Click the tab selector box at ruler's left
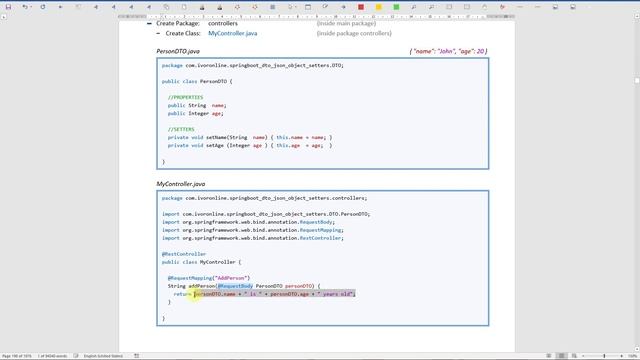The width and height of the screenshot is (640, 360). pyautogui.click(x=4, y=17)
